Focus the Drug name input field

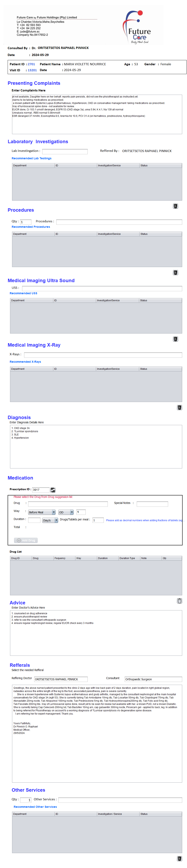[68, 504]
